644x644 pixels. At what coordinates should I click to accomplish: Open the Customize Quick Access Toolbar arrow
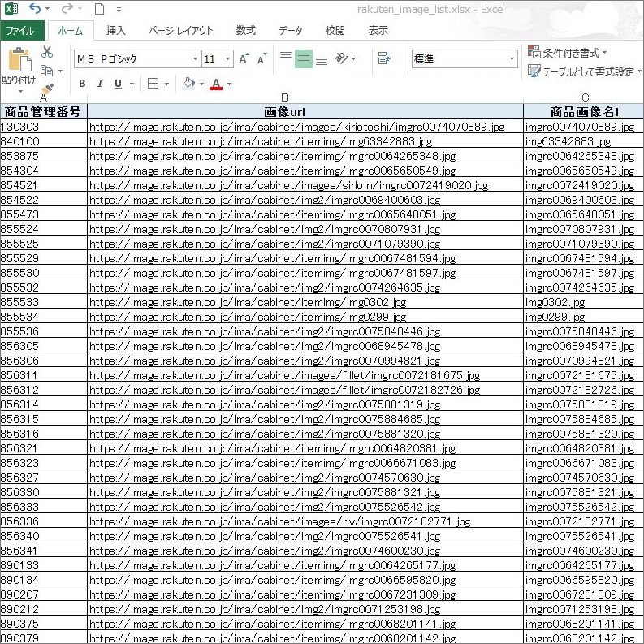(119, 10)
